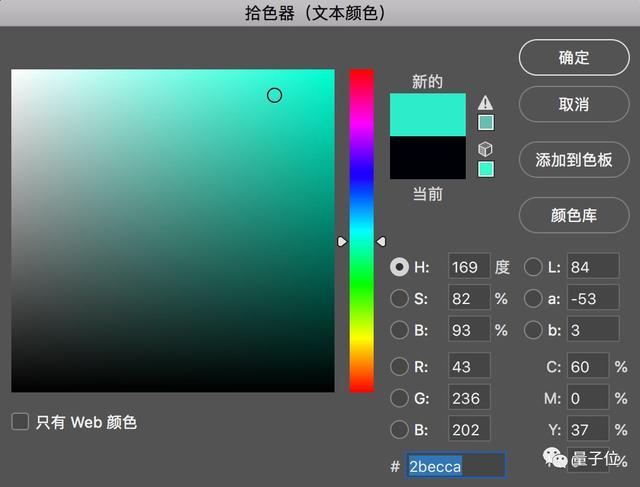Click inside the color saturation field
The width and height of the screenshot is (640, 487).
pyautogui.click(x=172, y=230)
